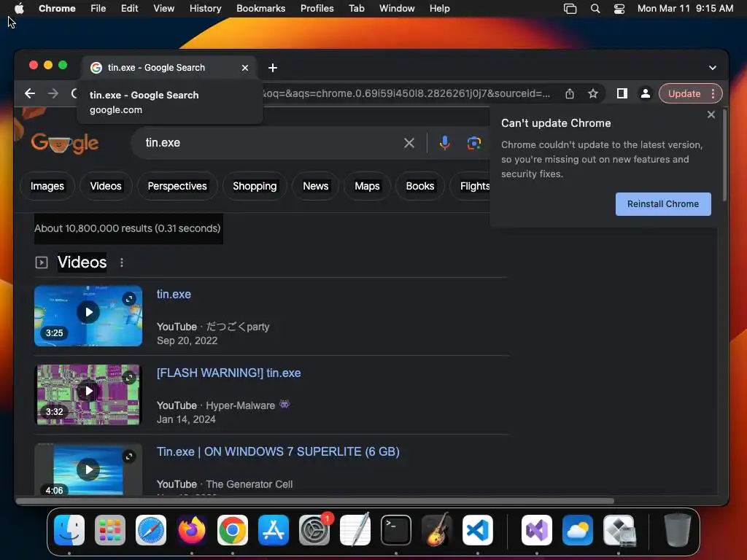This screenshot has height=560, width=747.
Task: Click the Stage Manager icon in menu bar
Action: (x=570, y=9)
